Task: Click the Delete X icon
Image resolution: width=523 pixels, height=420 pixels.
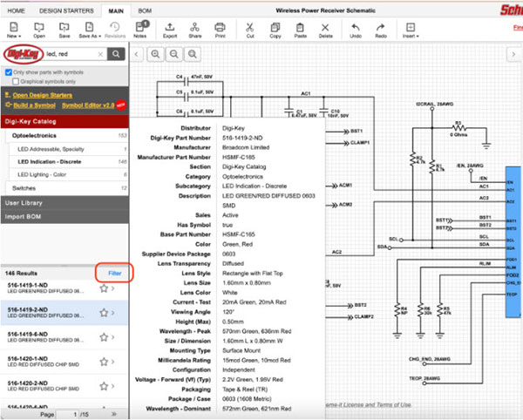Action: (325, 30)
